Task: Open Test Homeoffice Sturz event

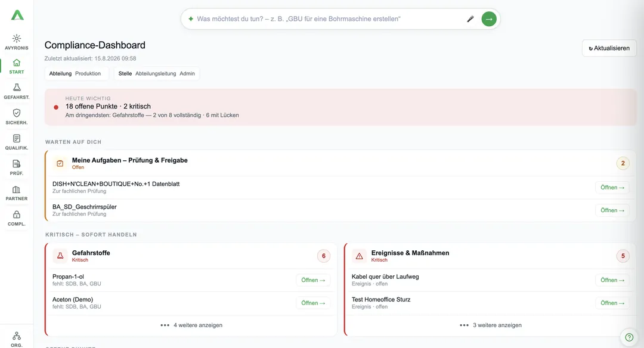Action: coord(612,303)
